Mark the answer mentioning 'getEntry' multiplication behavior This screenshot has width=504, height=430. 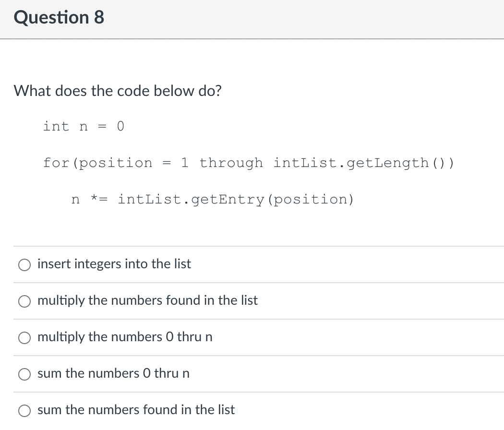(148, 300)
